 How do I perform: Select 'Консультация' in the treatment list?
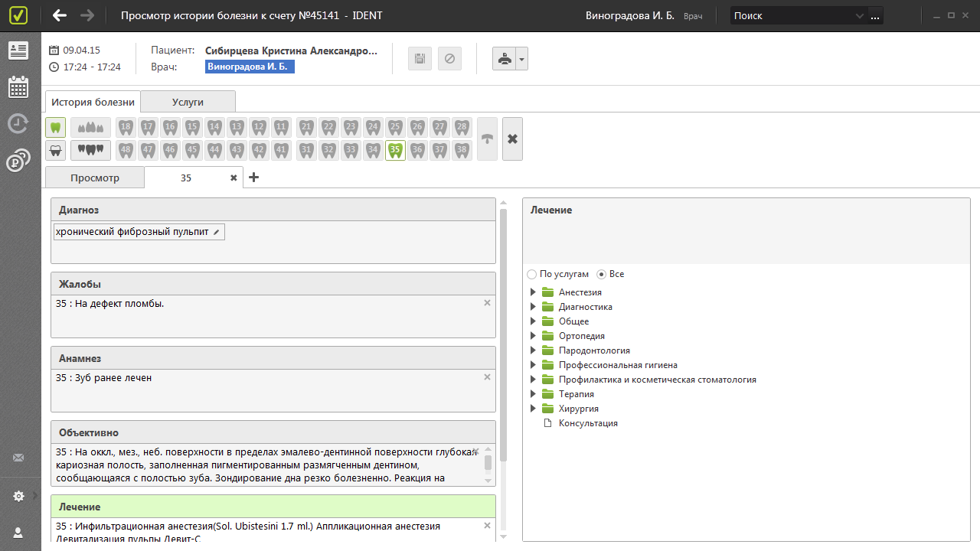[587, 423]
